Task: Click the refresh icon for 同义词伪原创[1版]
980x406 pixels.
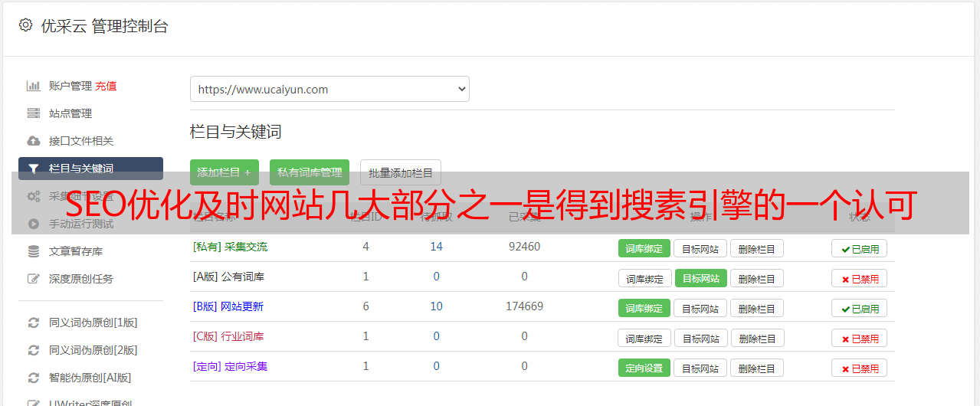Action: coord(33,323)
